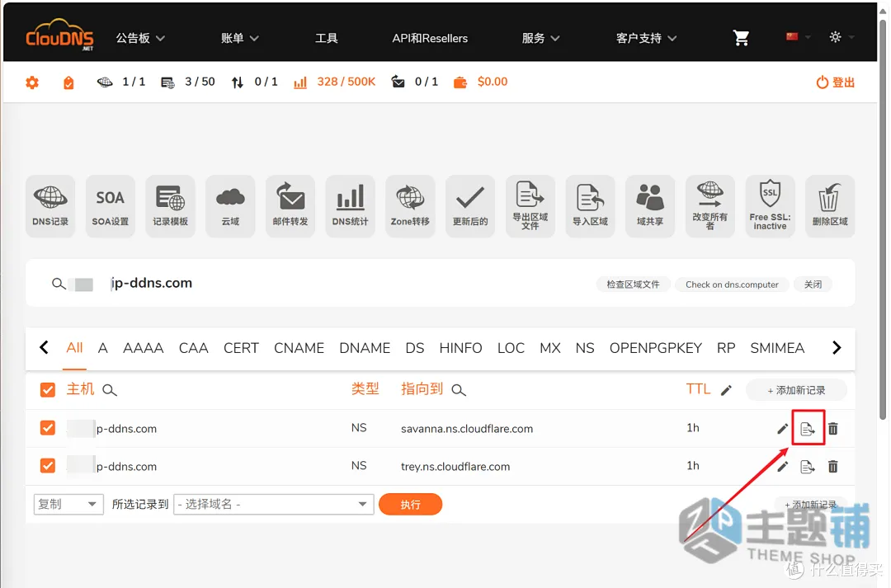Image resolution: width=891 pixels, height=588 pixels.
Task: Uncheck the trey.ns.cloudflare.com row checkbox
Action: click(48, 466)
